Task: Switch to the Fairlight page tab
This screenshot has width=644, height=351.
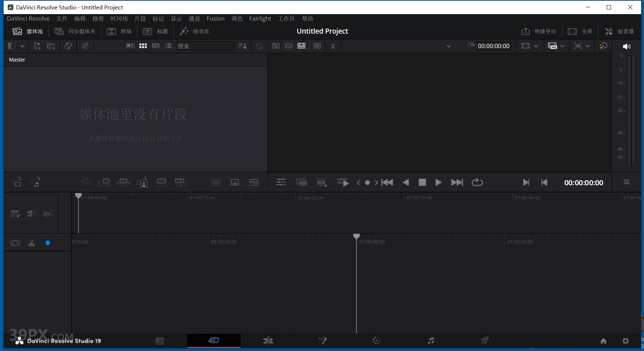Action: [x=431, y=341]
